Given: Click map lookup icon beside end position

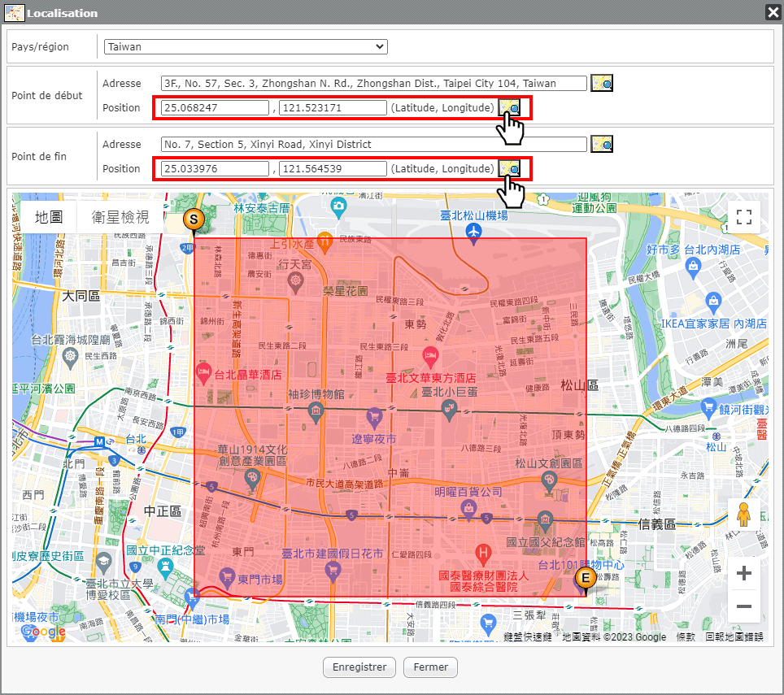Looking at the screenshot, I should point(510,168).
